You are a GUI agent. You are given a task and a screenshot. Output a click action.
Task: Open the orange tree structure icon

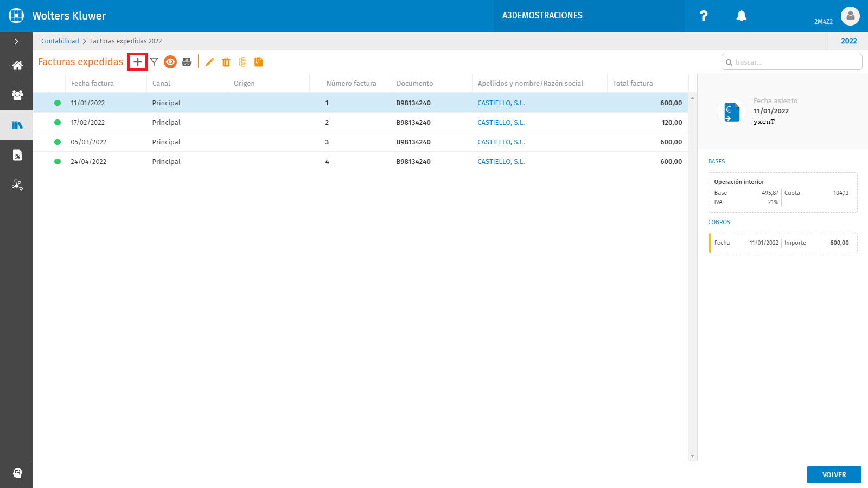point(242,62)
